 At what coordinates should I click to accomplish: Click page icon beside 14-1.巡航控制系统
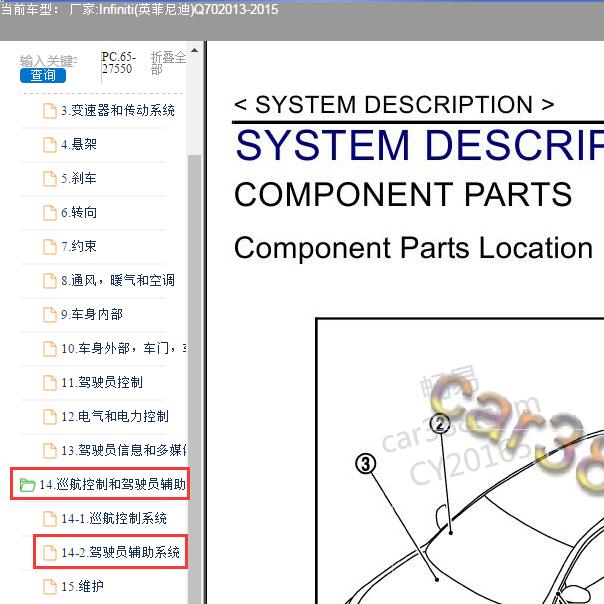click(x=50, y=518)
